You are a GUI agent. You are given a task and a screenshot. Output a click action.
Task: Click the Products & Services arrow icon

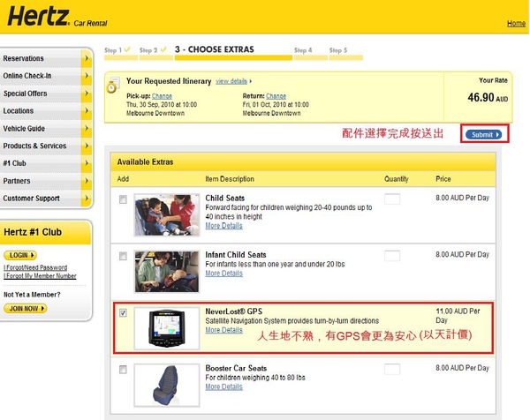click(x=87, y=146)
